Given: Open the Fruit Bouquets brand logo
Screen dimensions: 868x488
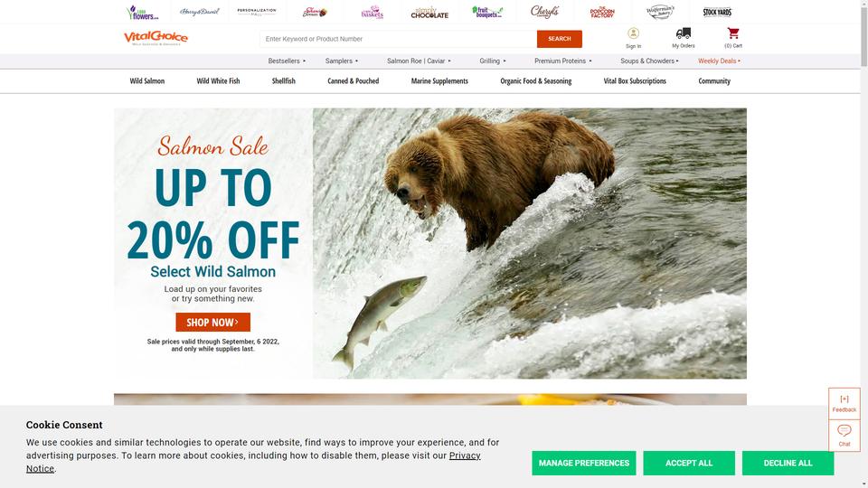Looking at the screenshot, I should [487, 12].
